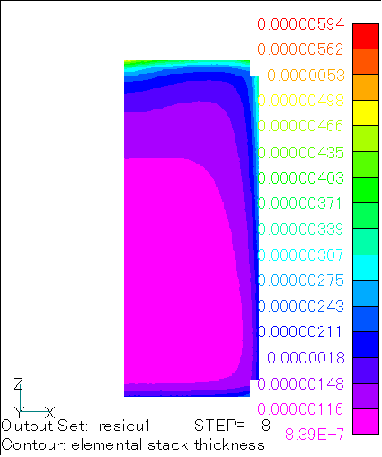382x457 pixels.
Task: Click the legend value 0.00000435
Action: pyautogui.click(x=300, y=152)
